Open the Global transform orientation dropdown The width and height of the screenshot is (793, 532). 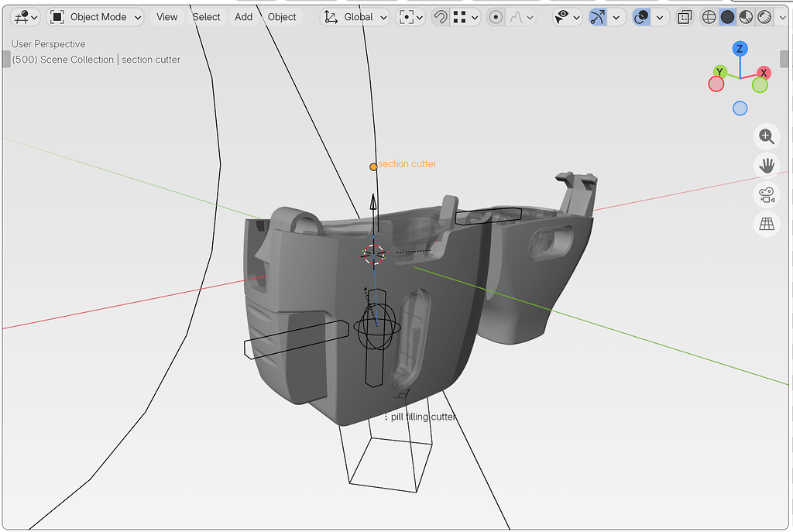click(355, 17)
